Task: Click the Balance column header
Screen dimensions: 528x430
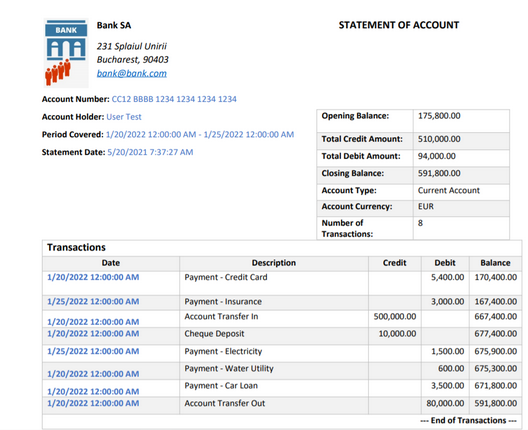Action: (x=495, y=263)
